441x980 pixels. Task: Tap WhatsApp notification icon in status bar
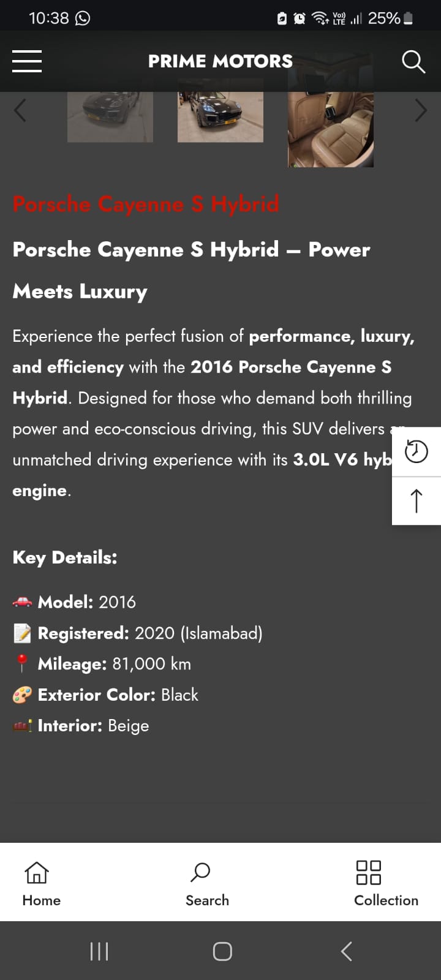(82, 18)
